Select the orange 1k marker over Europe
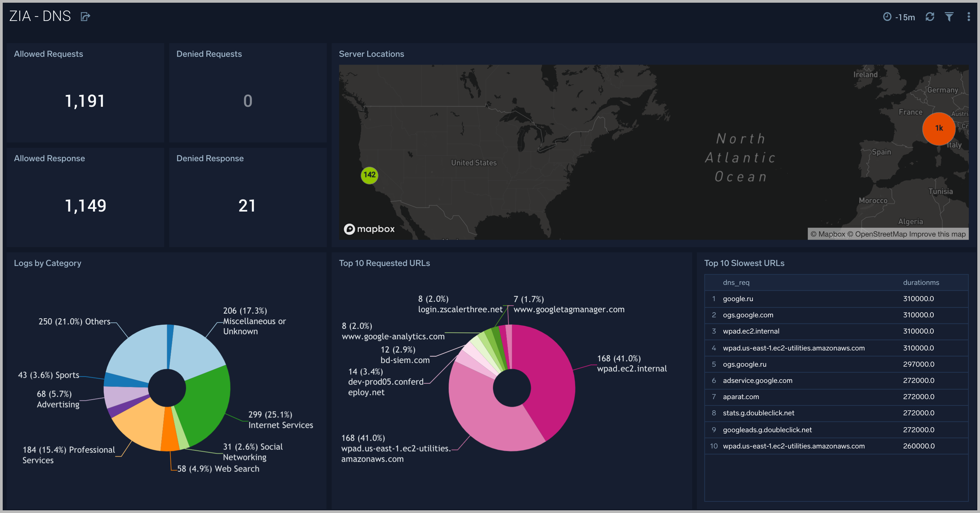Screen dimensions: 980x513 tap(938, 129)
